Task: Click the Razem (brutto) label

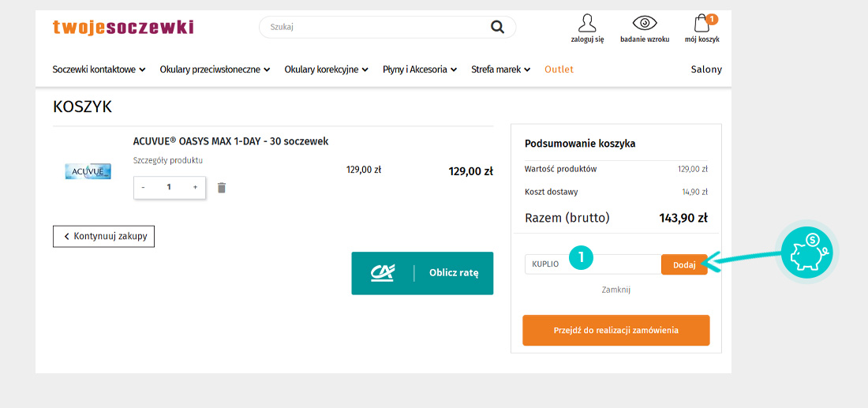Action: [567, 218]
